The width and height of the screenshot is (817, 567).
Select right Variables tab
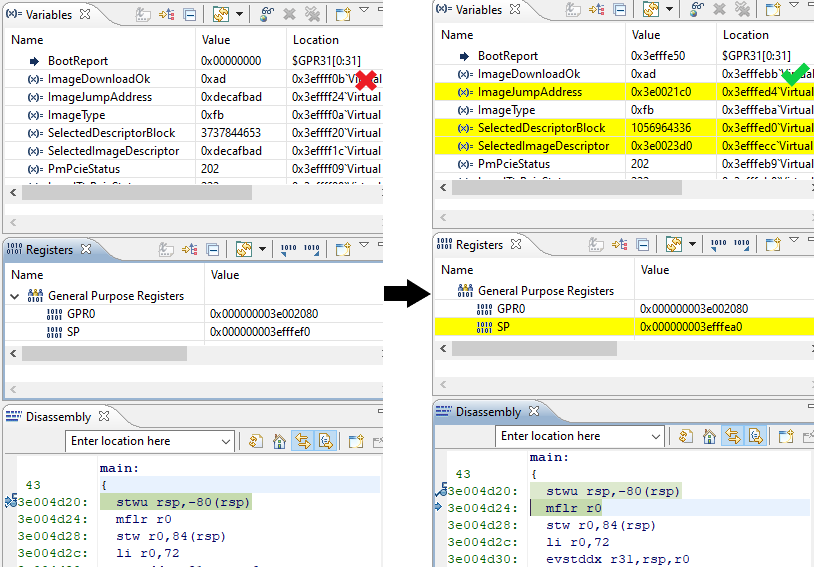tap(478, 9)
